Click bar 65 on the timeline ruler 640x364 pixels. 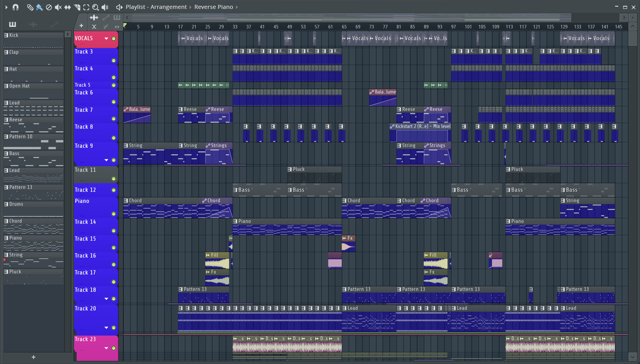[344, 26]
